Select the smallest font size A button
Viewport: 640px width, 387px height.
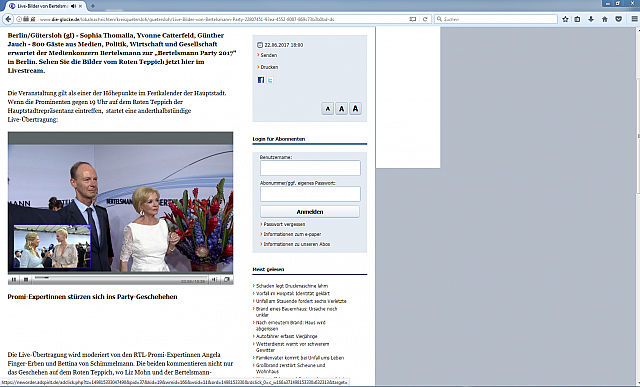pos(327,109)
